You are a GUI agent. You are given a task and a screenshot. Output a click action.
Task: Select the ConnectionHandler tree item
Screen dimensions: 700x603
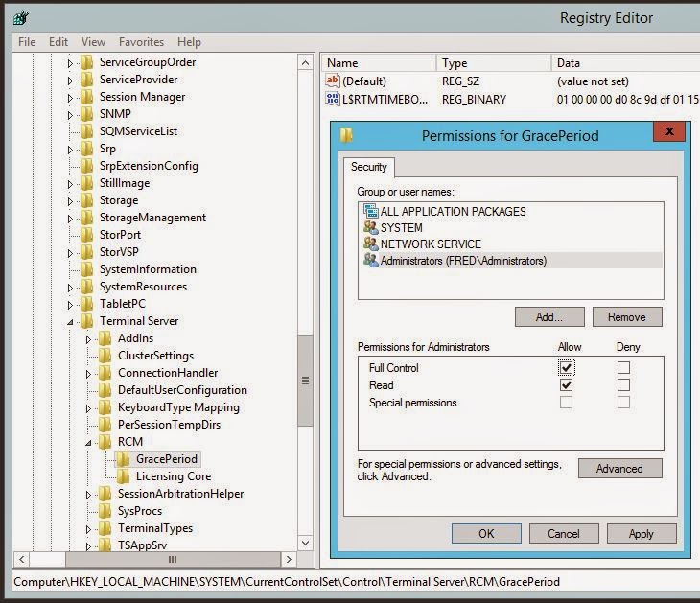[x=168, y=373]
